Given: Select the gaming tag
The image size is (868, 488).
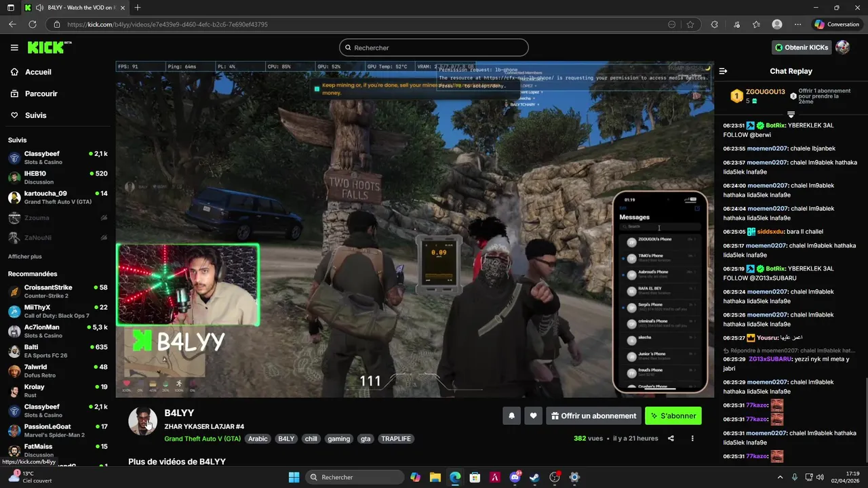Looking at the screenshot, I should point(338,439).
